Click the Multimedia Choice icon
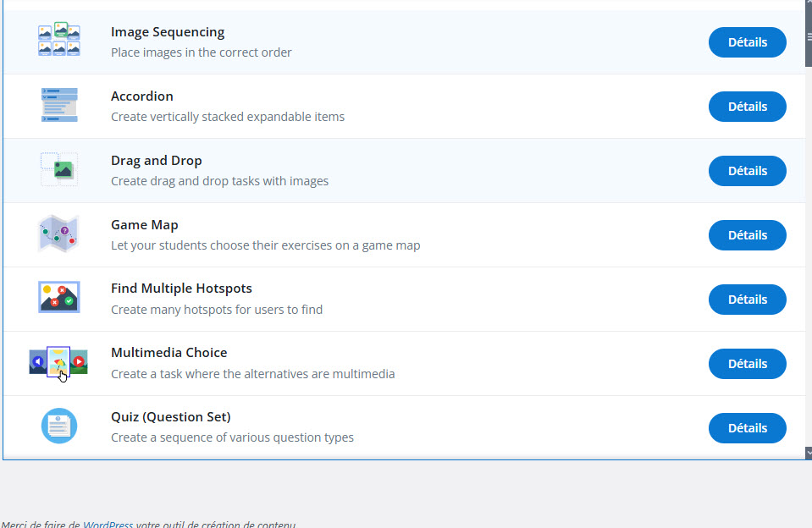Viewport: 812px width, 528px height. pyautogui.click(x=58, y=363)
